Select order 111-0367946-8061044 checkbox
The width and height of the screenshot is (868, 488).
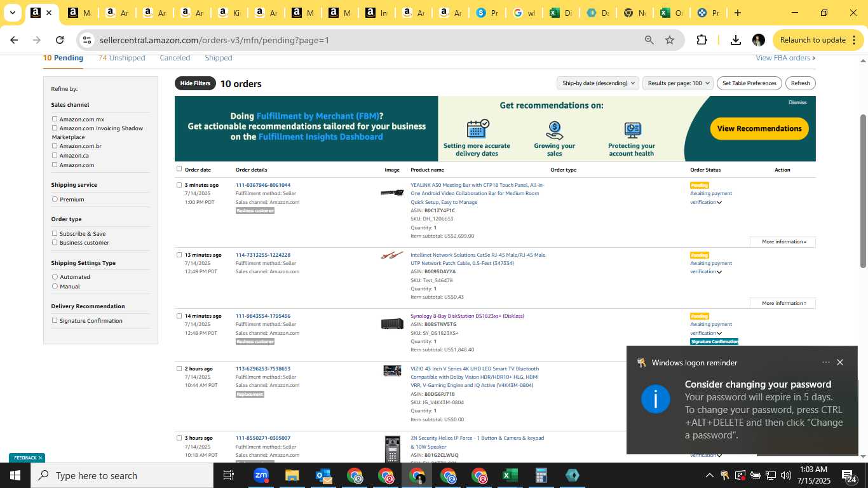179,185
